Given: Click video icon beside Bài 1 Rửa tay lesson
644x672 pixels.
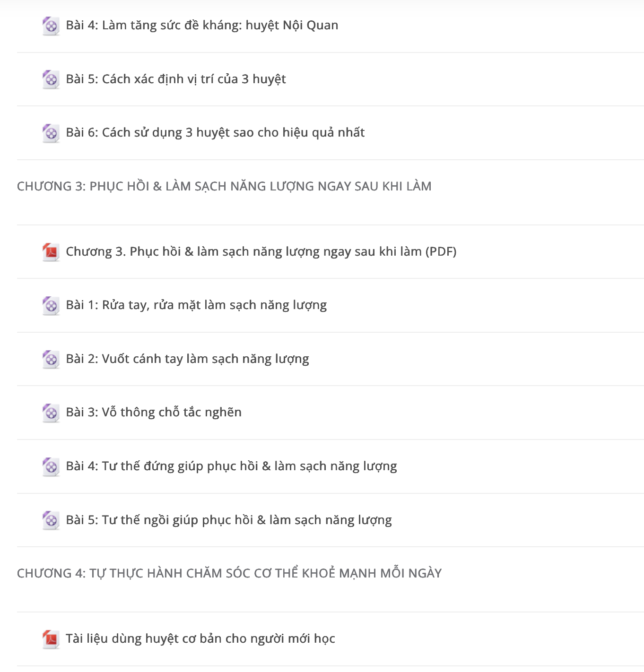Looking at the screenshot, I should [x=51, y=306].
